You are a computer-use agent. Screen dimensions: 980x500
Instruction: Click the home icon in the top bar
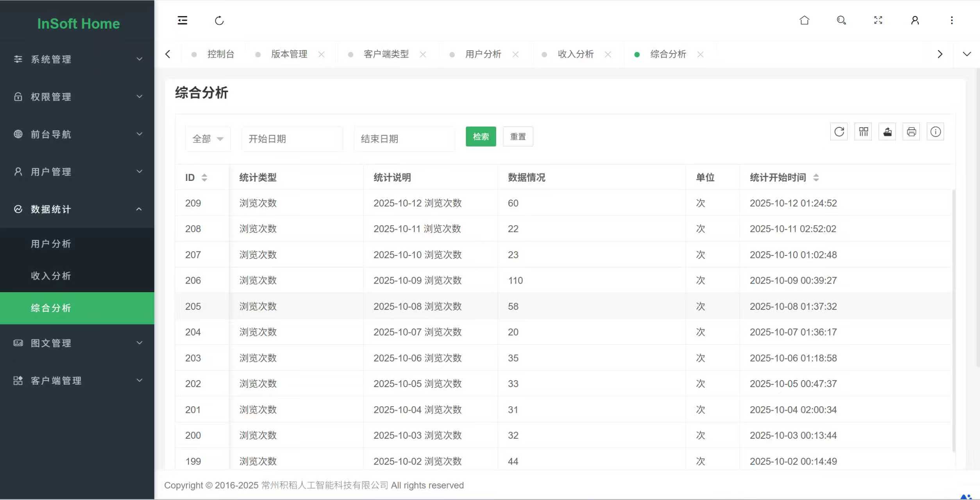point(804,20)
